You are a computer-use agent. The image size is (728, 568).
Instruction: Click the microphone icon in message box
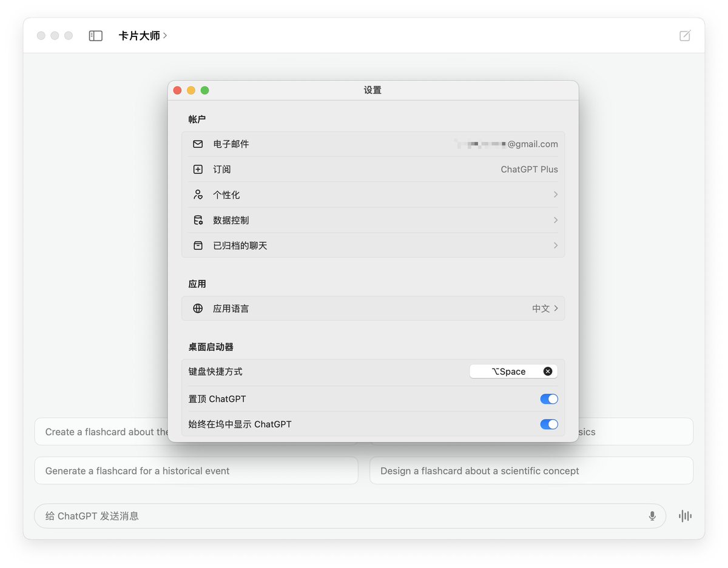pos(652,516)
